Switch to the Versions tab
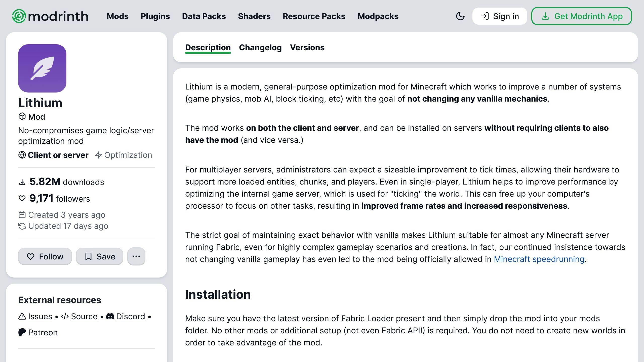The width and height of the screenshot is (644, 362). click(x=307, y=48)
